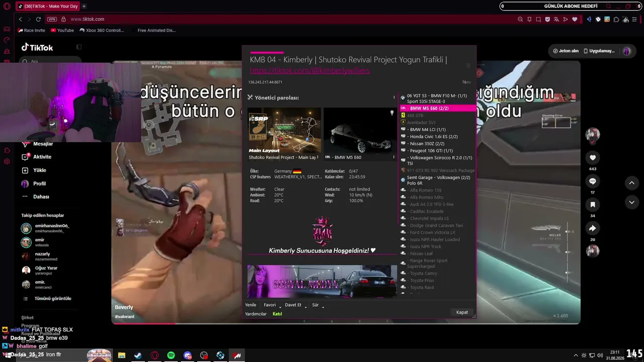Click the Katıl button
This screenshot has height=362, width=644.
[x=277, y=314]
